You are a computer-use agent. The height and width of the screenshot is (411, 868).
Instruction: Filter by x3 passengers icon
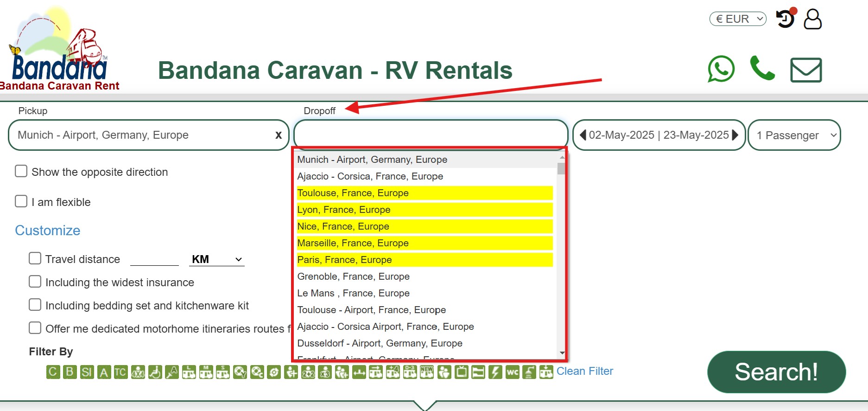[325, 372]
